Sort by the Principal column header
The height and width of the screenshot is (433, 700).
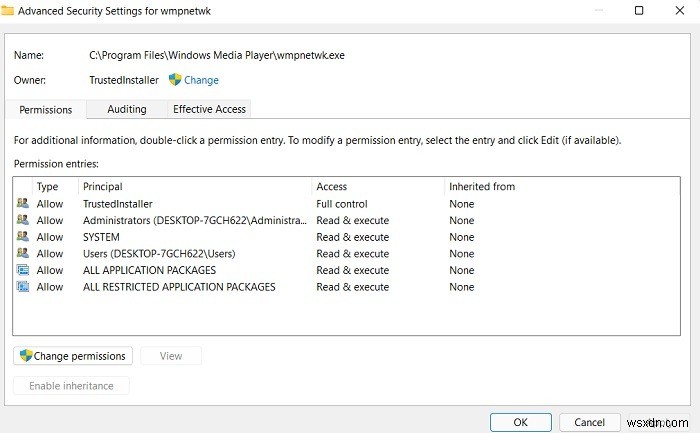tap(195, 187)
